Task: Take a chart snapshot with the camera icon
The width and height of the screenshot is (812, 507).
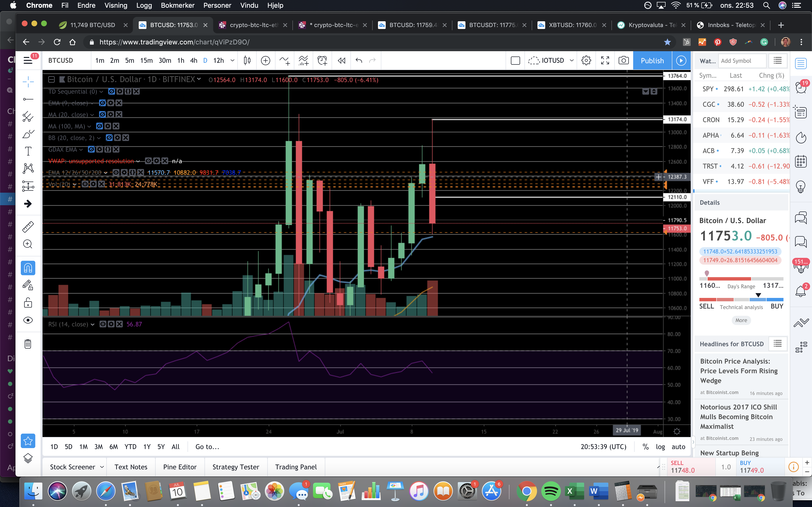Action: point(623,61)
